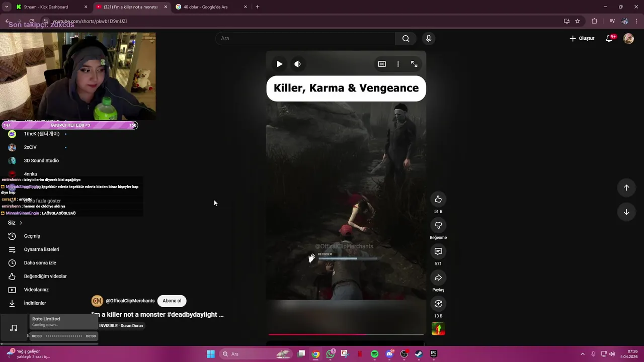The image size is (644, 362).
Task: Click the address bar URL
Action: tap(90, 21)
